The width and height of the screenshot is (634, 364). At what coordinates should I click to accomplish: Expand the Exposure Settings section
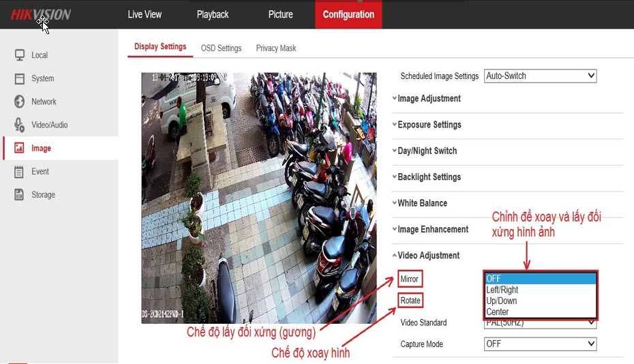pyautogui.click(x=428, y=125)
